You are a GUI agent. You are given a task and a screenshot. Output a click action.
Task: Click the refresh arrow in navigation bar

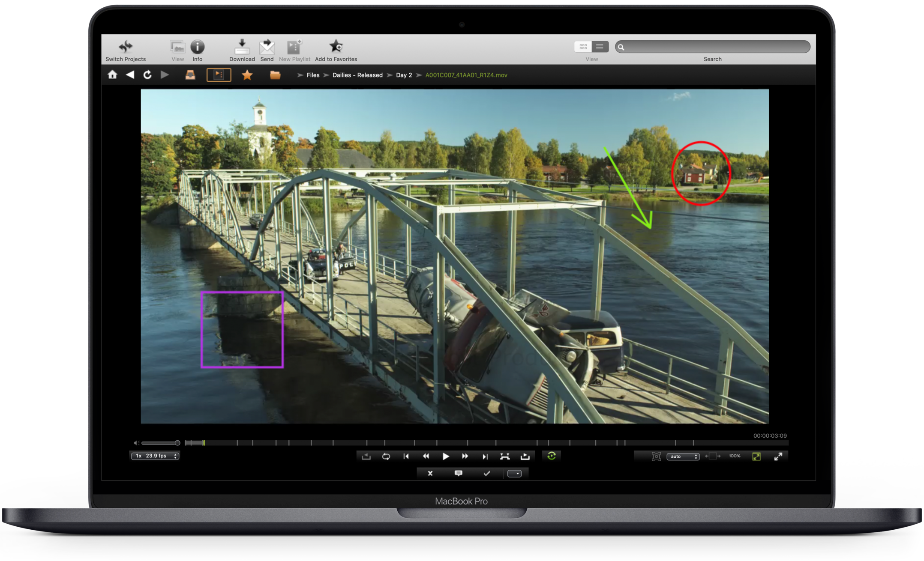click(x=147, y=75)
